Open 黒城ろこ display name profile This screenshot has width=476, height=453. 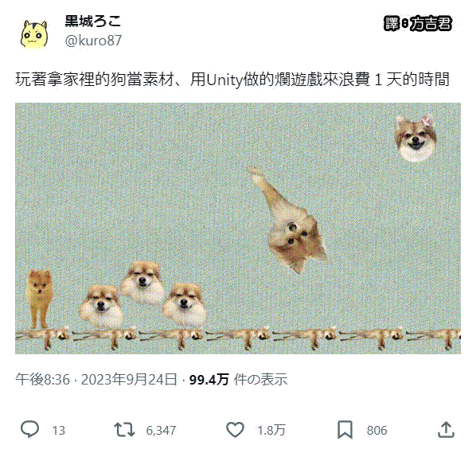click(x=92, y=21)
